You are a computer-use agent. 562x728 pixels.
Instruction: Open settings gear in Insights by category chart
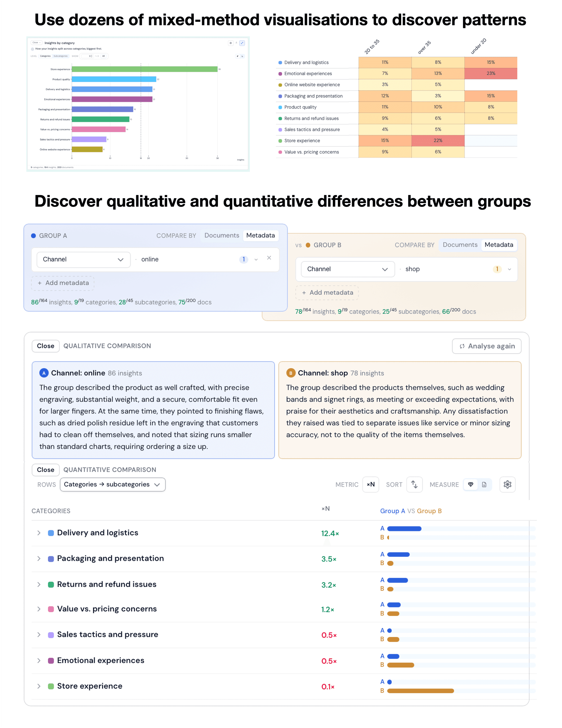tap(231, 43)
